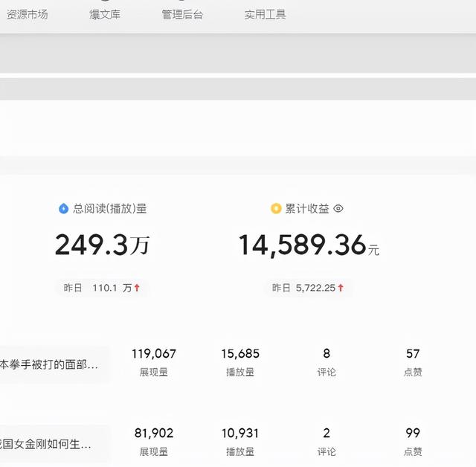Click the 57 点赞 count
This screenshot has width=476, height=467.
click(413, 361)
